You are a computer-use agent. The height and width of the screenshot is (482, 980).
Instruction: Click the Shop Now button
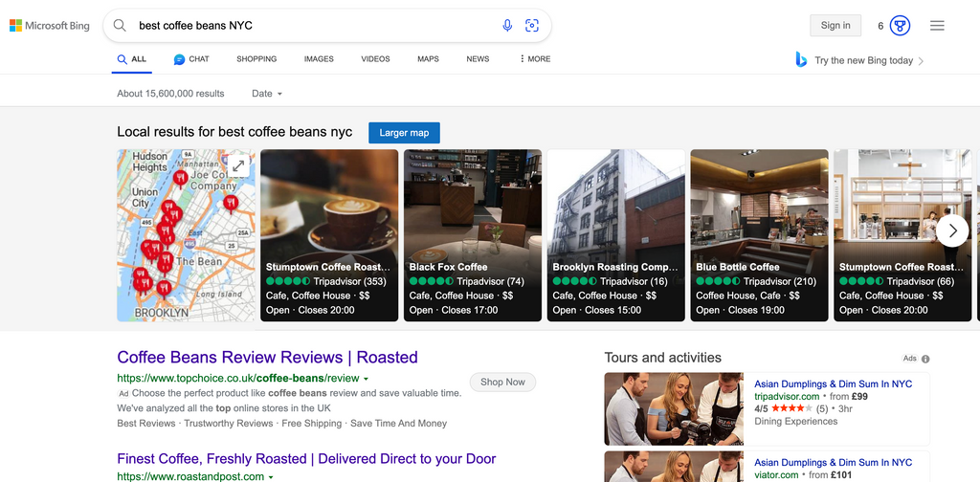502,383
